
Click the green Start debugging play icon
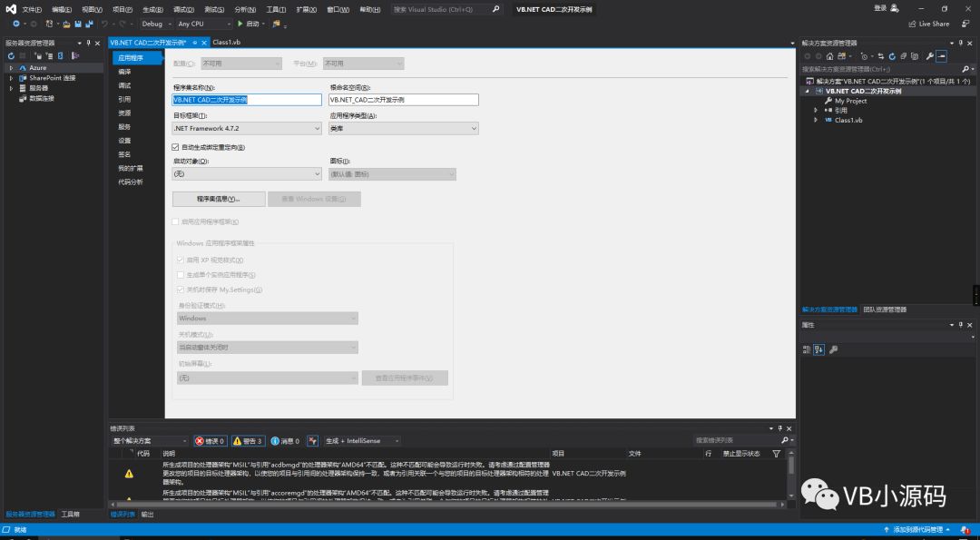pyautogui.click(x=240, y=24)
